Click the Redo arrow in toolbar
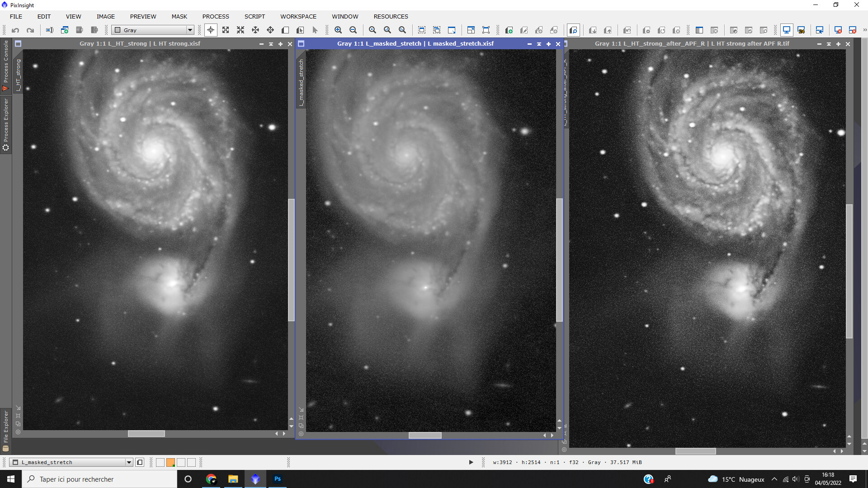 point(30,30)
